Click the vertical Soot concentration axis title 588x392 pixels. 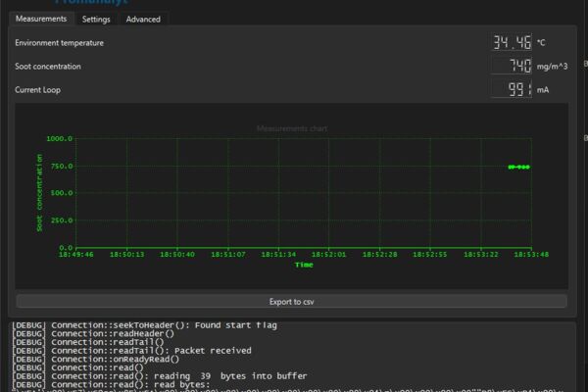click(39, 193)
